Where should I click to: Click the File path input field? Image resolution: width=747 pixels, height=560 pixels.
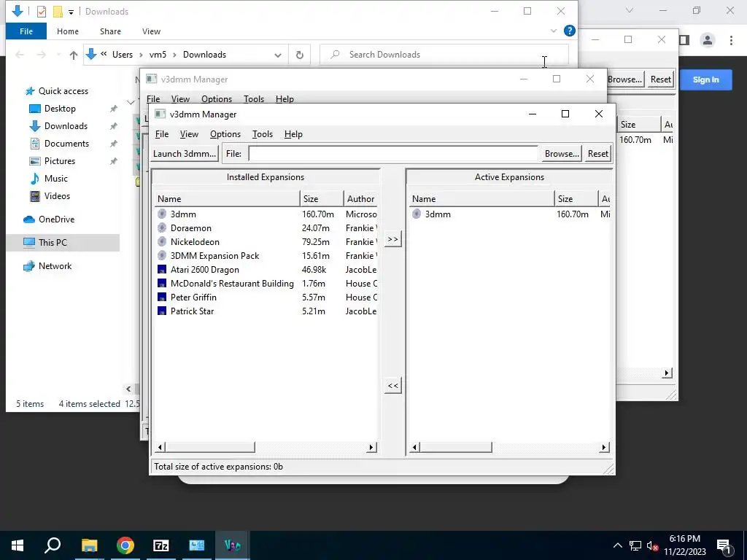tap(393, 154)
